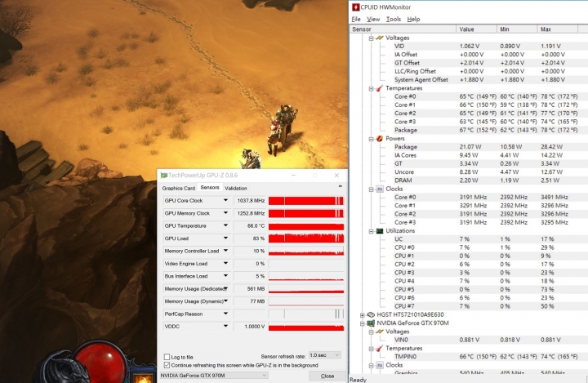Open the GPU-Z hamburger menu icon

click(340, 186)
